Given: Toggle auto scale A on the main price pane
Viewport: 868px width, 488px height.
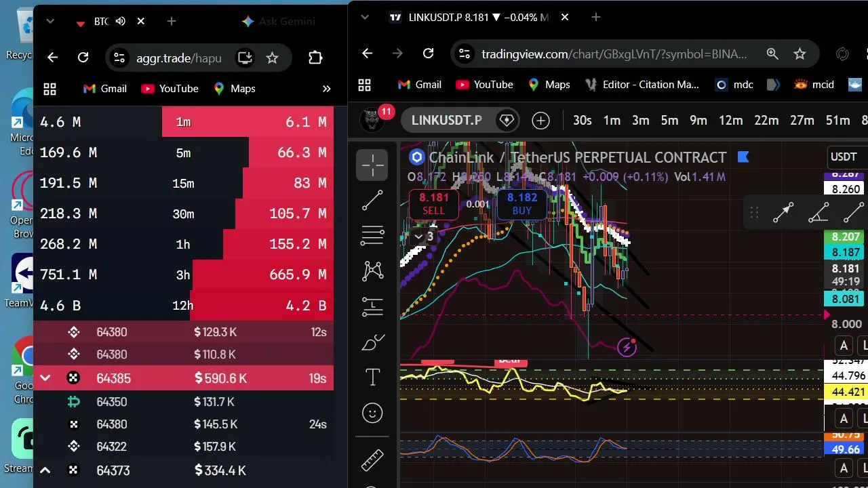Looking at the screenshot, I should click(844, 346).
